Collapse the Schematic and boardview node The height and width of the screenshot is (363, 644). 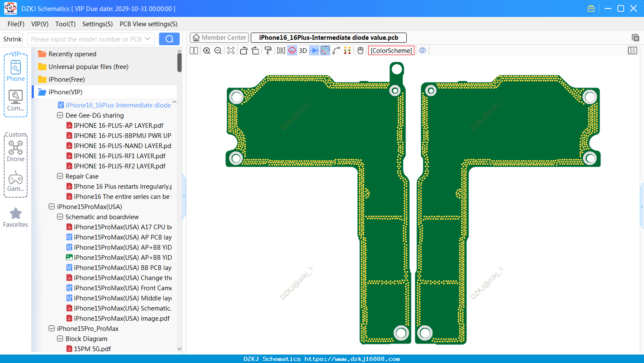click(60, 217)
